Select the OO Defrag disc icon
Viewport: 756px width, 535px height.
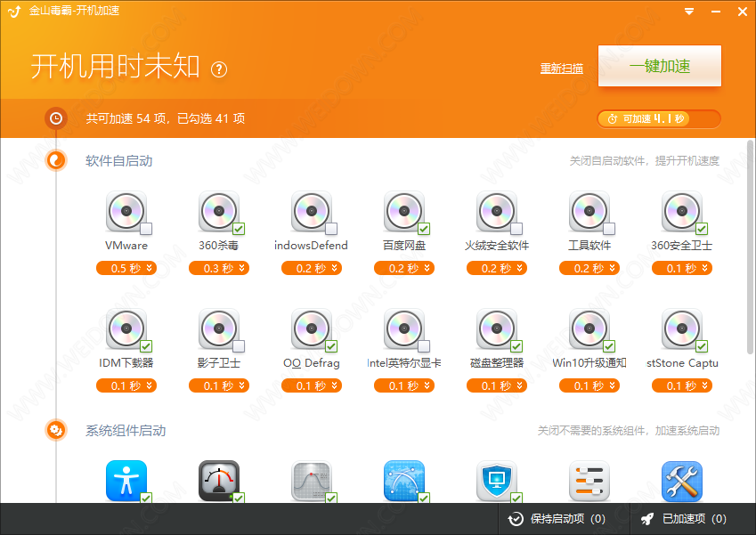[312, 328]
